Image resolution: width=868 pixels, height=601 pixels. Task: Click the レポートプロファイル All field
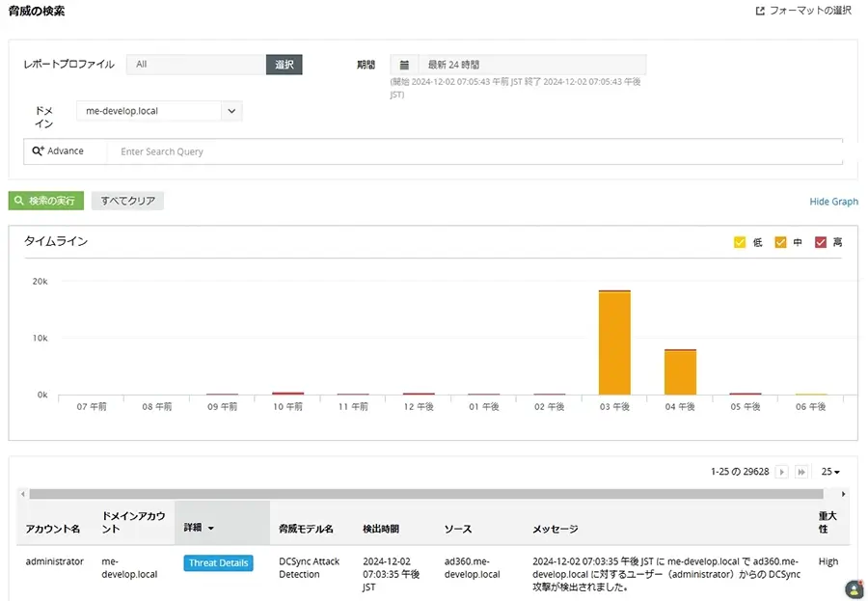coord(196,65)
